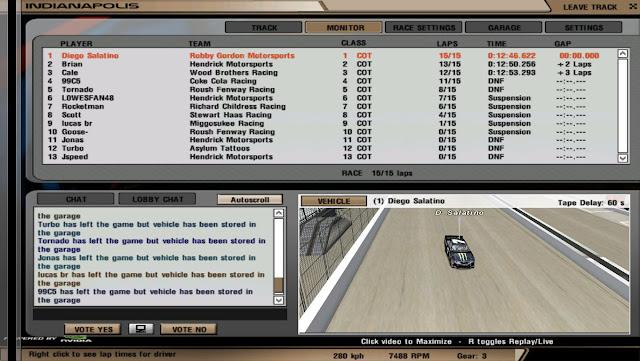Click the TIME column header
The image size is (640, 361).
[x=496, y=43]
